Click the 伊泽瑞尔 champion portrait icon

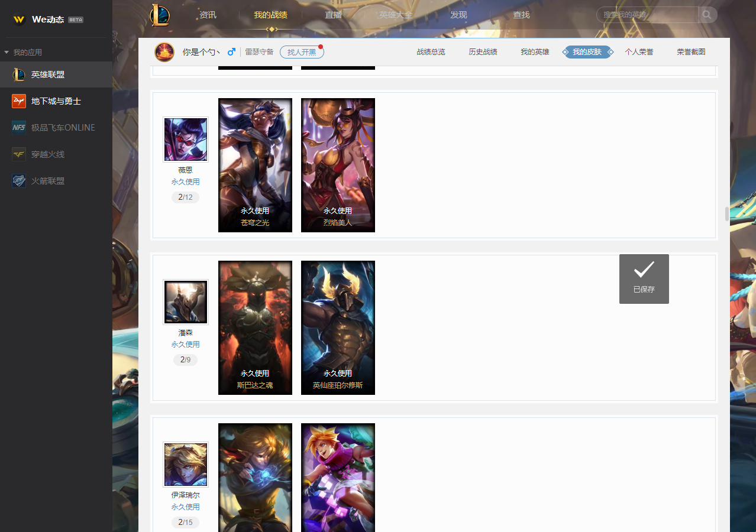[x=186, y=465]
